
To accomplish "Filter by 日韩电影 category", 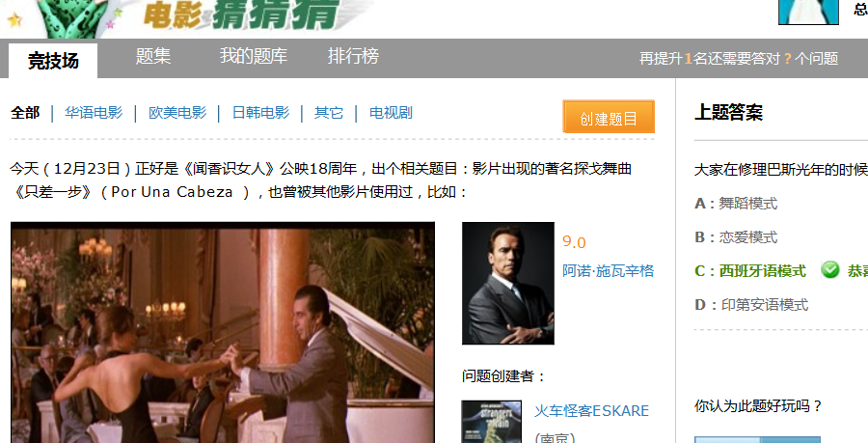I will click(260, 113).
